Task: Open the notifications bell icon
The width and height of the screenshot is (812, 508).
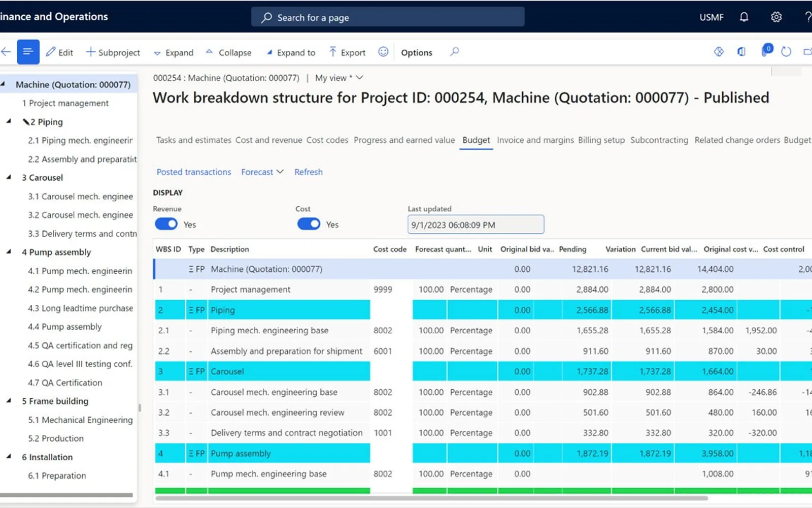Action: [x=743, y=17]
